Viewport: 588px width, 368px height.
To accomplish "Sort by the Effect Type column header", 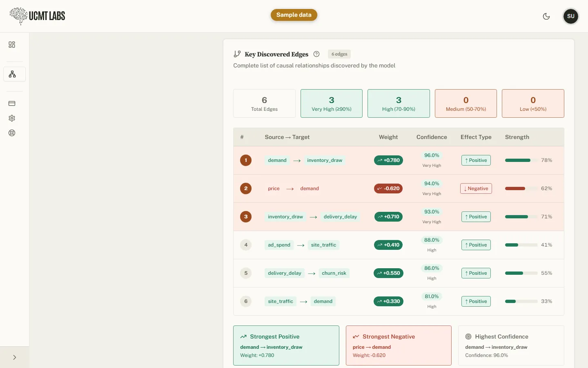I will 476,137.
